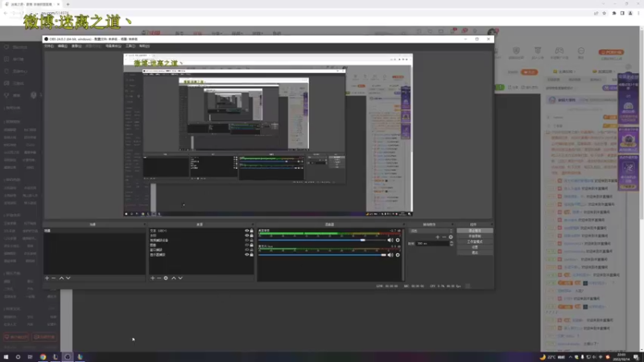Click the streaming button in Controls

click(475, 231)
